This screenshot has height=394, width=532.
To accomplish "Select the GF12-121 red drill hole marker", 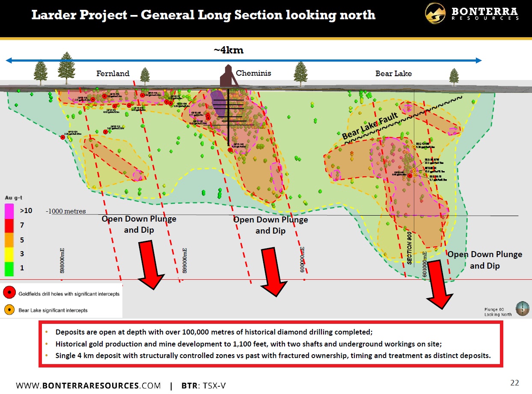I will (x=63, y=137).
